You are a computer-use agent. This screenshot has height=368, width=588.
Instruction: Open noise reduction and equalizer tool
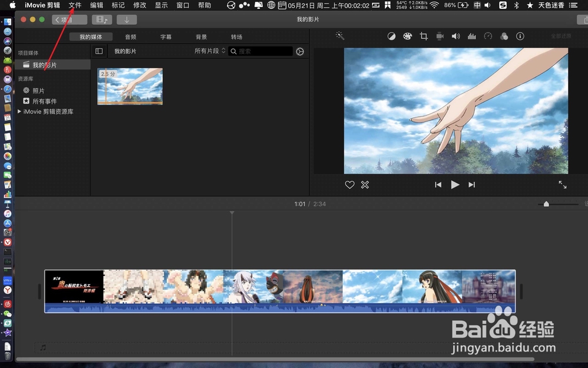[x=472, y=37]
